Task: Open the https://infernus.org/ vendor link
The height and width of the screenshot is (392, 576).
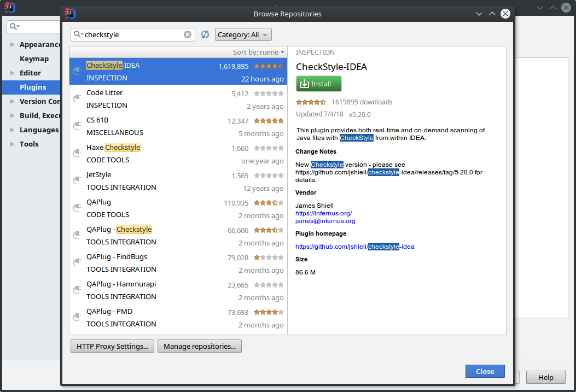Action: point(324,213)
